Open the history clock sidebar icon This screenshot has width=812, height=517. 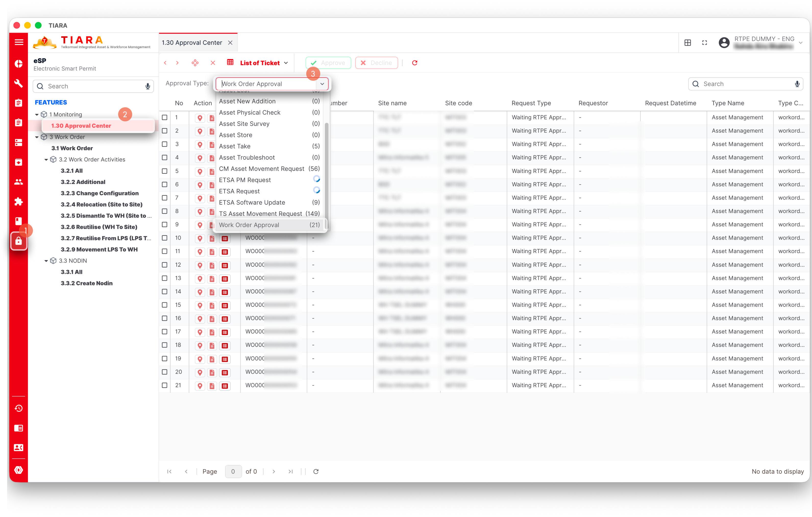click(x=19, y=408)
